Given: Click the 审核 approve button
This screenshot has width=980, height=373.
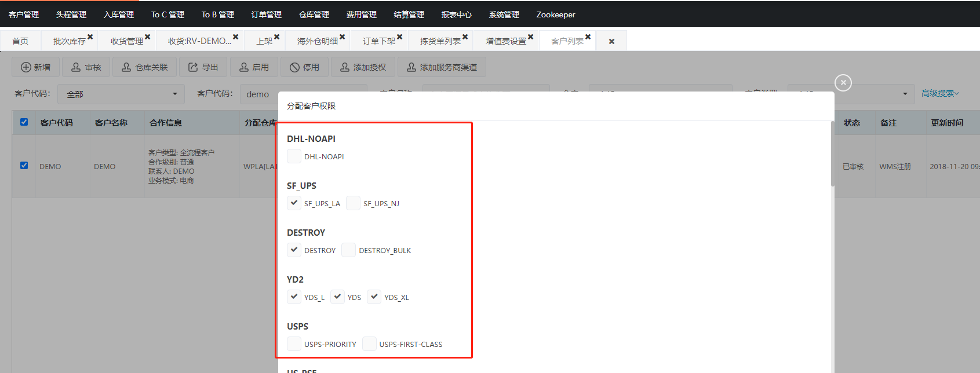Looking at the screenshot, I should point(86,67).
